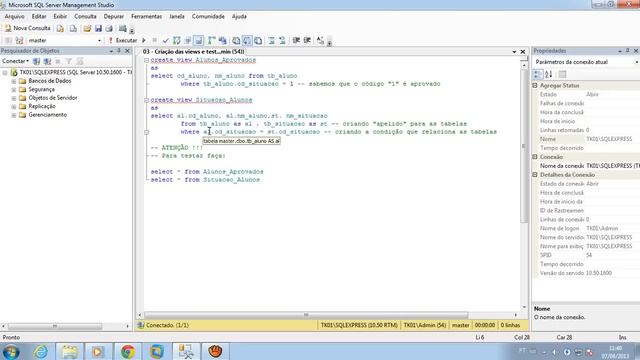The width and height of the screenshot is (640, 360).
Task: Click the Executar button
Action: click(123, 40)
